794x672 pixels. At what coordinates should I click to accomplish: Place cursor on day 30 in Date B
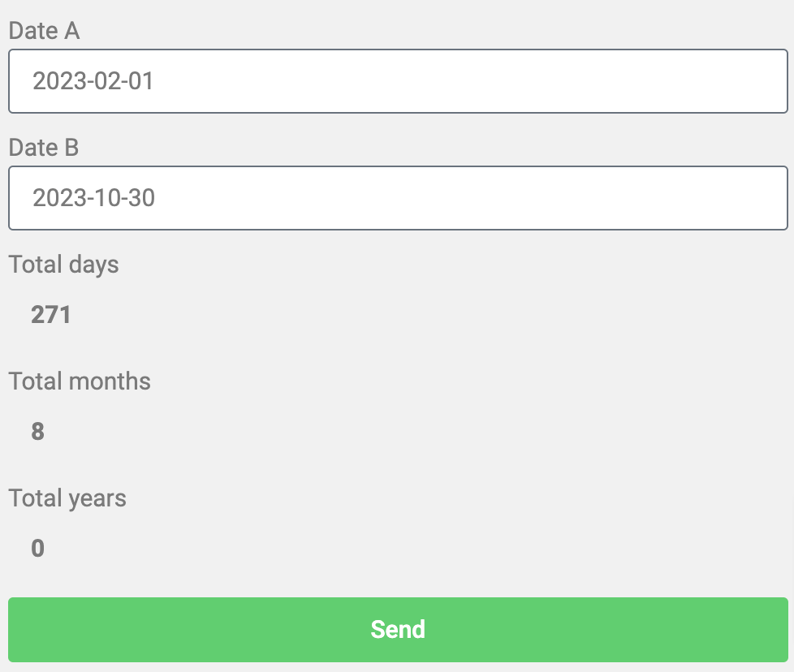pos(141,198)
